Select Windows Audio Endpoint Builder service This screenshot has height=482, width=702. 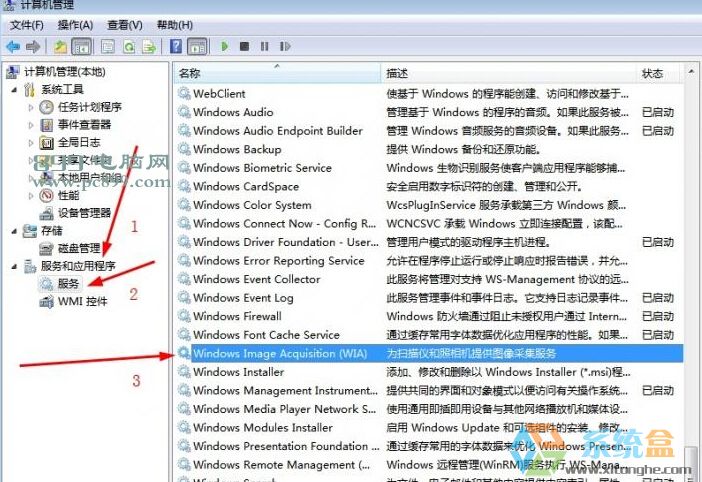429,131
